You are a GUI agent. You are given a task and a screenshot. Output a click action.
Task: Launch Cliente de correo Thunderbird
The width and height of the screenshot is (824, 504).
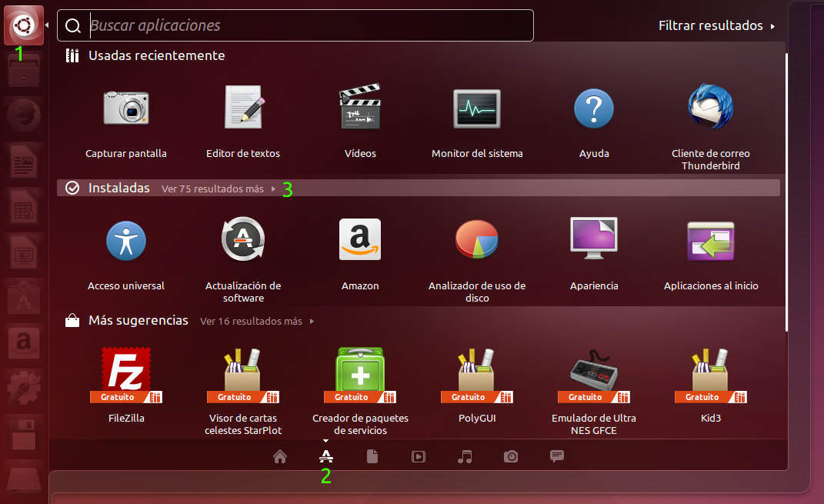(710, 107)
